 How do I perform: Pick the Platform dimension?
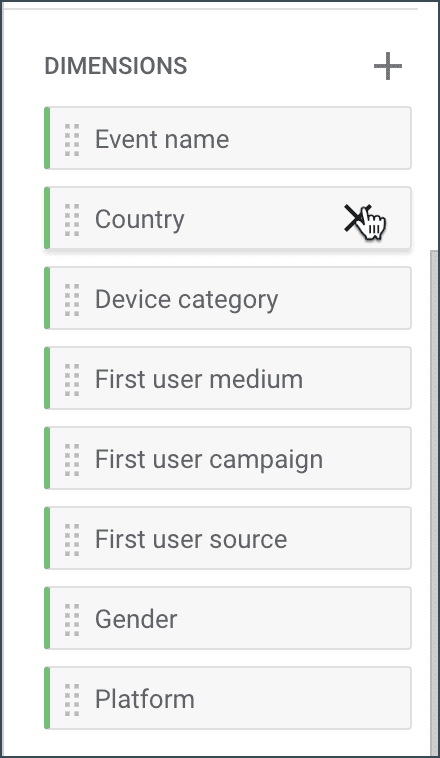[228, 698]
